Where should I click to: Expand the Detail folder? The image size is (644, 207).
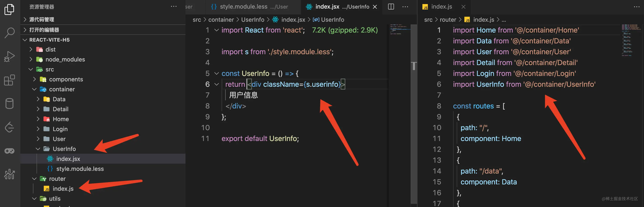(x=103, y=109)
